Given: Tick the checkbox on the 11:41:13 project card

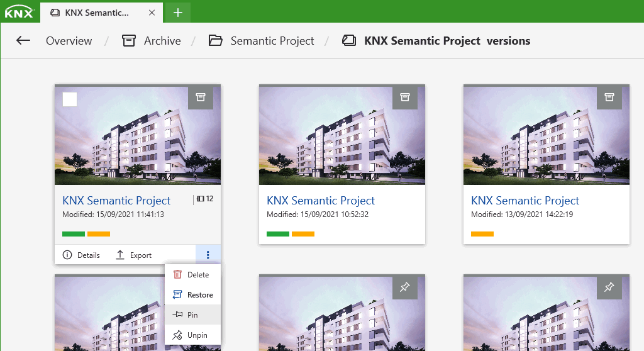Looking at the screenshot, I should (x=70, y=99).
